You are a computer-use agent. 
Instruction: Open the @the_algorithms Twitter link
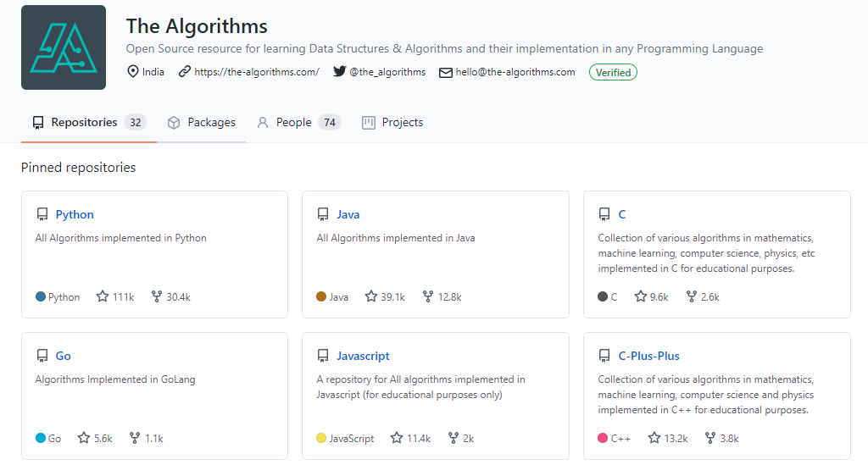click(x=387, y=72)
